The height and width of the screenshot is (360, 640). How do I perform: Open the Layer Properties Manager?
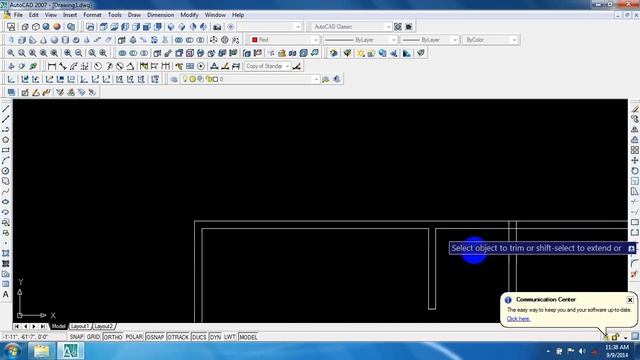click(174, 79)
